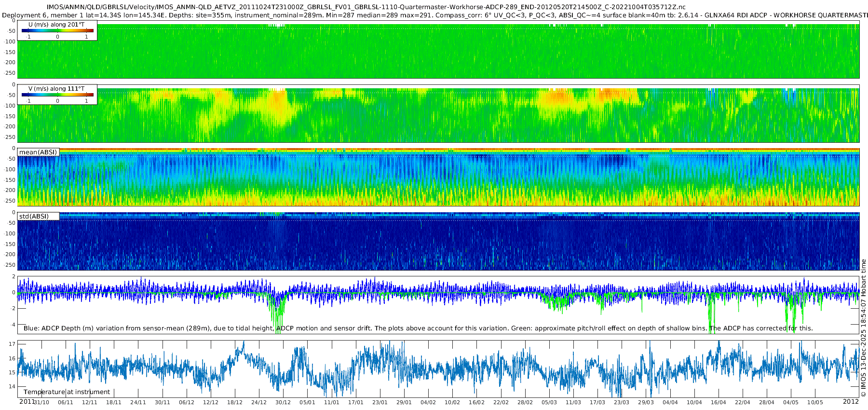Click the 17/03 date tick

point(597,402)
